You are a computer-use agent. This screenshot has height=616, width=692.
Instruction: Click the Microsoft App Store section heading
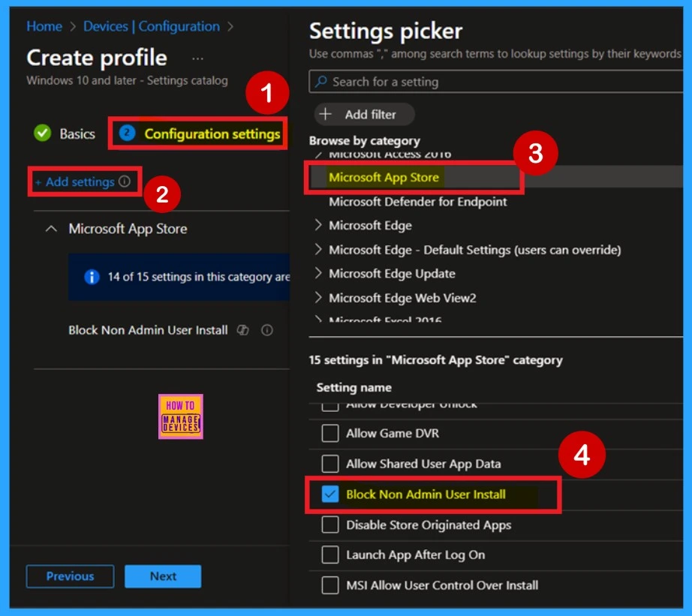(x=128, y=229)
